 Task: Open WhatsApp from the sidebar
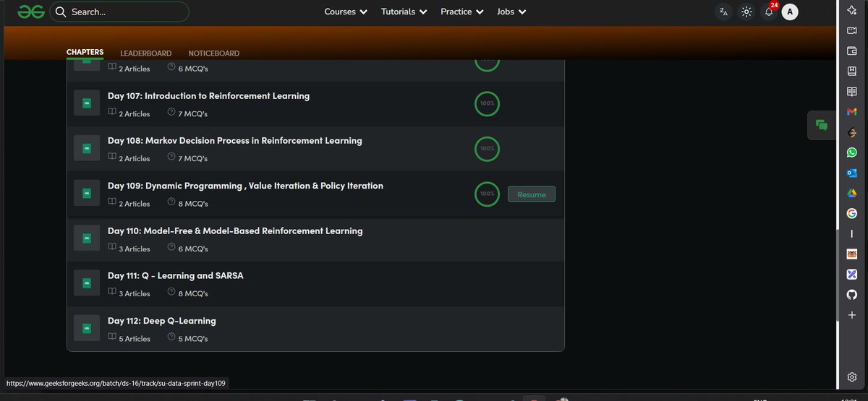(852, 152)
